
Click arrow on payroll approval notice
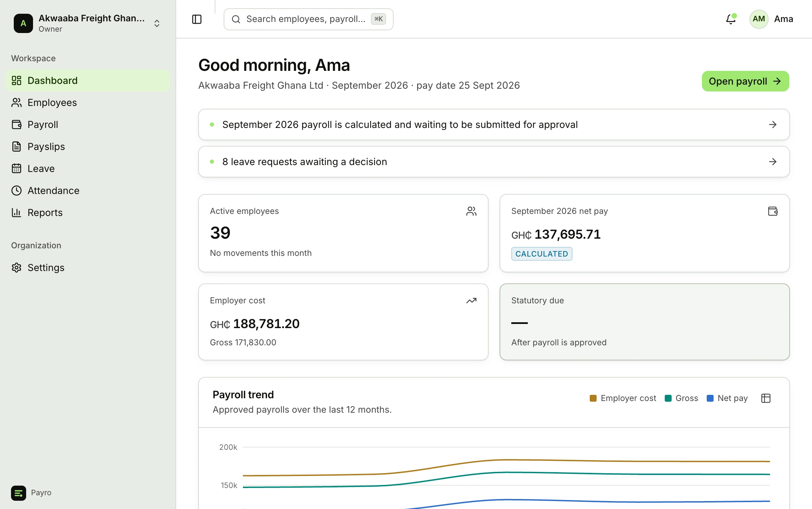pos(773,124)
